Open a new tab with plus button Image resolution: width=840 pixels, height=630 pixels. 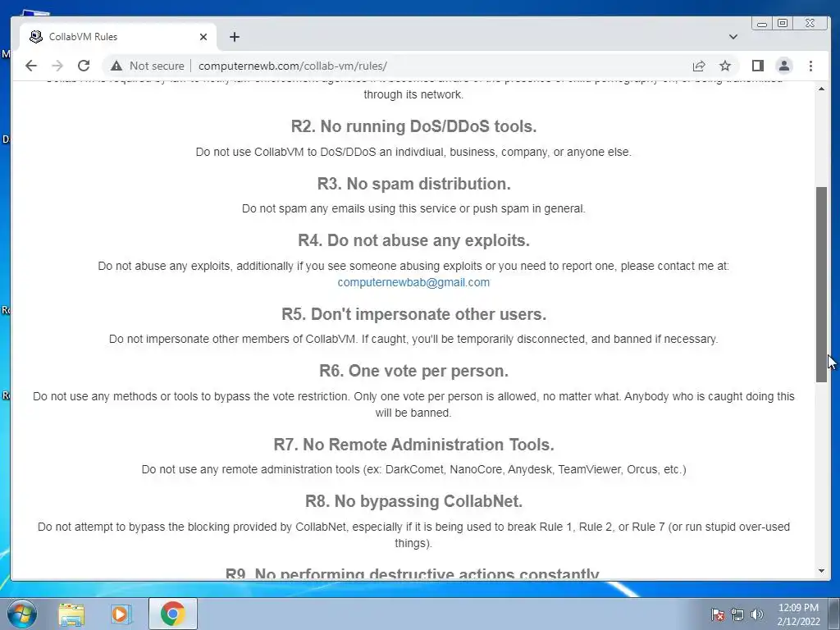(234, 37)
